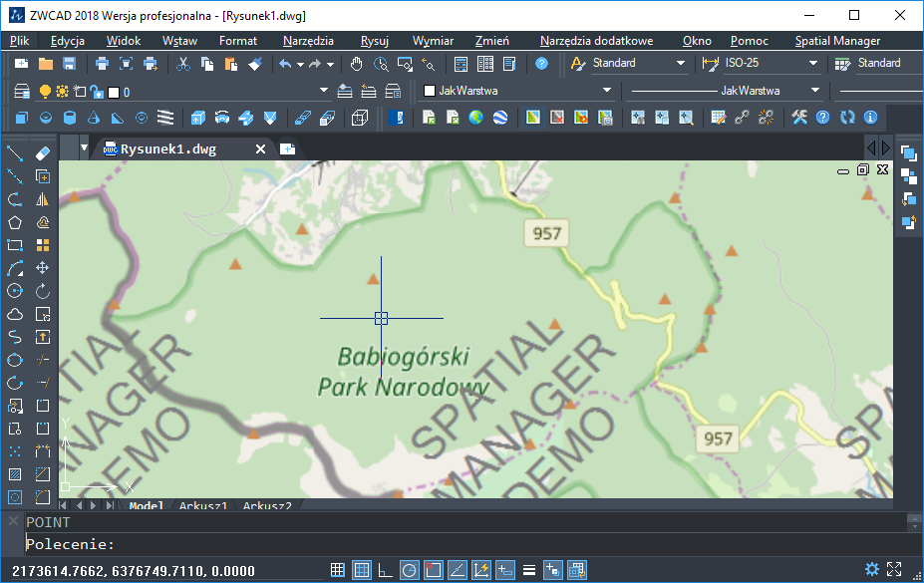This screenshot has height=583, width=924.
Task: Click the Polecenie command input line
Action: point(465,544)
